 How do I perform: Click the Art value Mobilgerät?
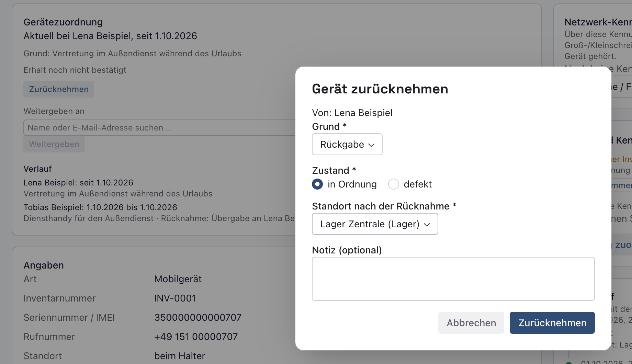click(178, 279)
